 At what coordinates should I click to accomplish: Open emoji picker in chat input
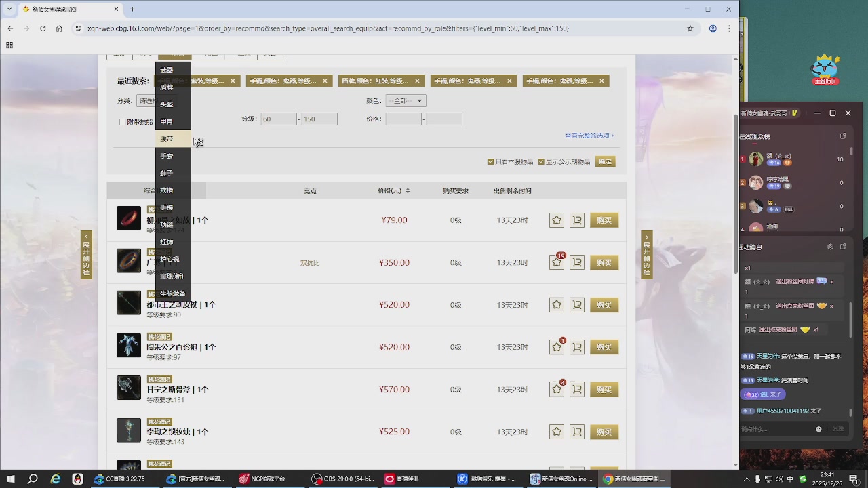point(818,429)
